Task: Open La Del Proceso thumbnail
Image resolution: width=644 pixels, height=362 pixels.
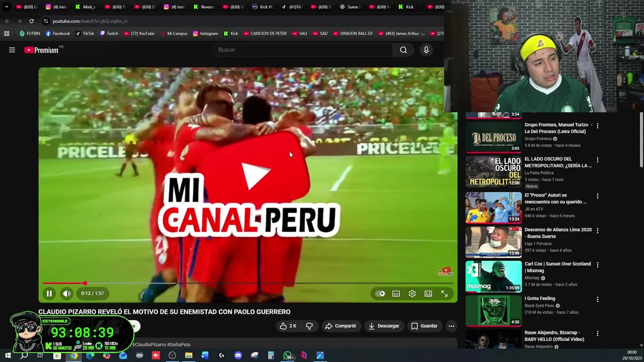Action: tap(494, 137)
